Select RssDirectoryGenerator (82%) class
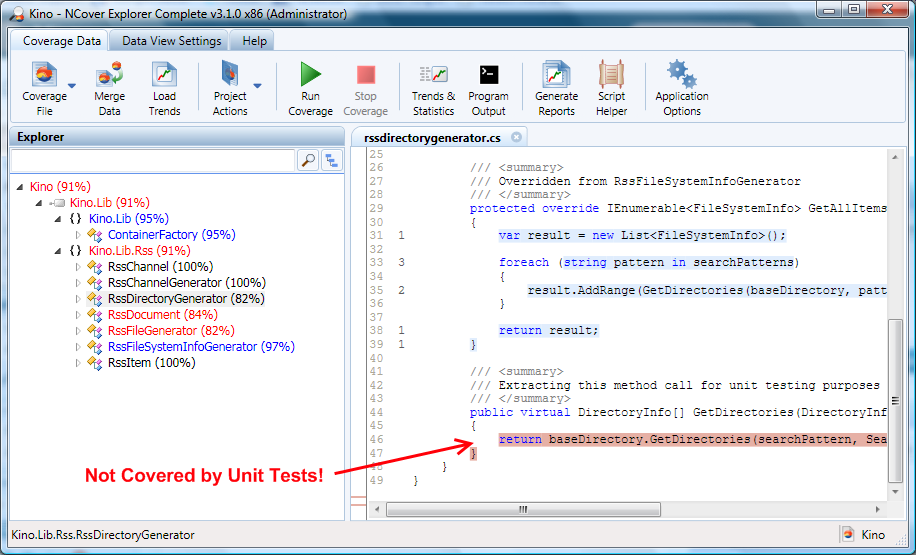 coord(186,299)
